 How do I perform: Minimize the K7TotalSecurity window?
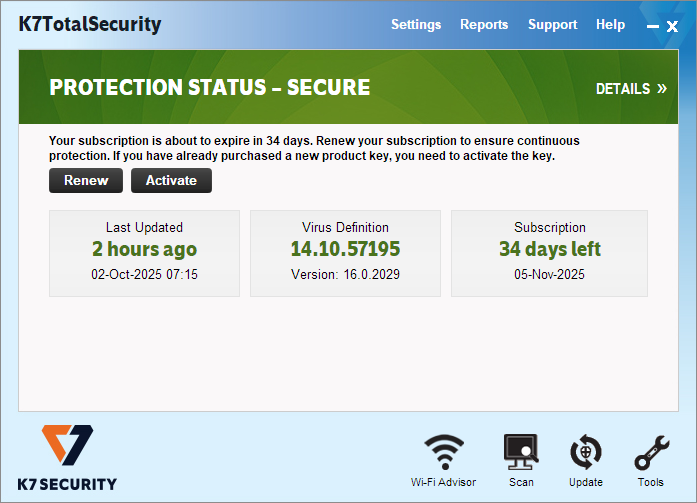point(652,27)
